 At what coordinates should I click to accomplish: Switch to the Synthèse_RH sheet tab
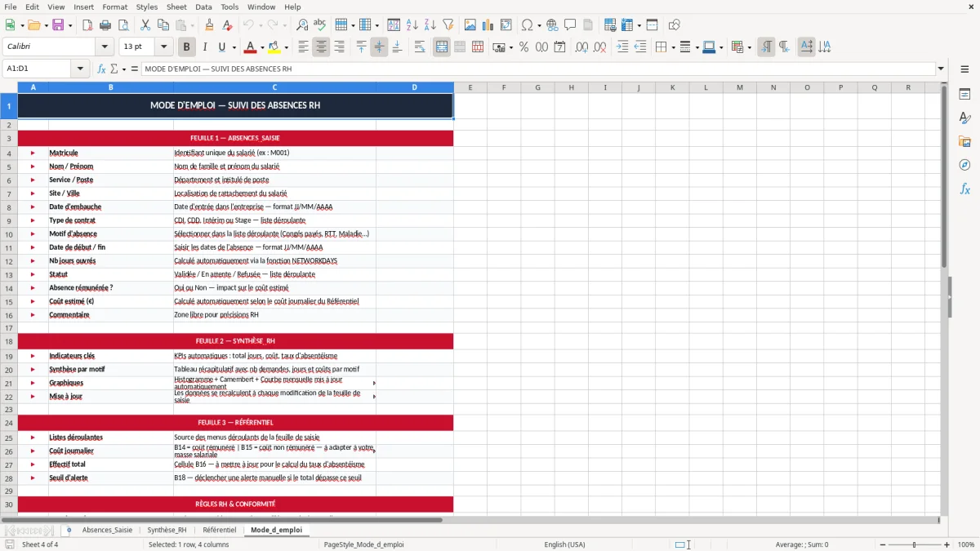167,530
